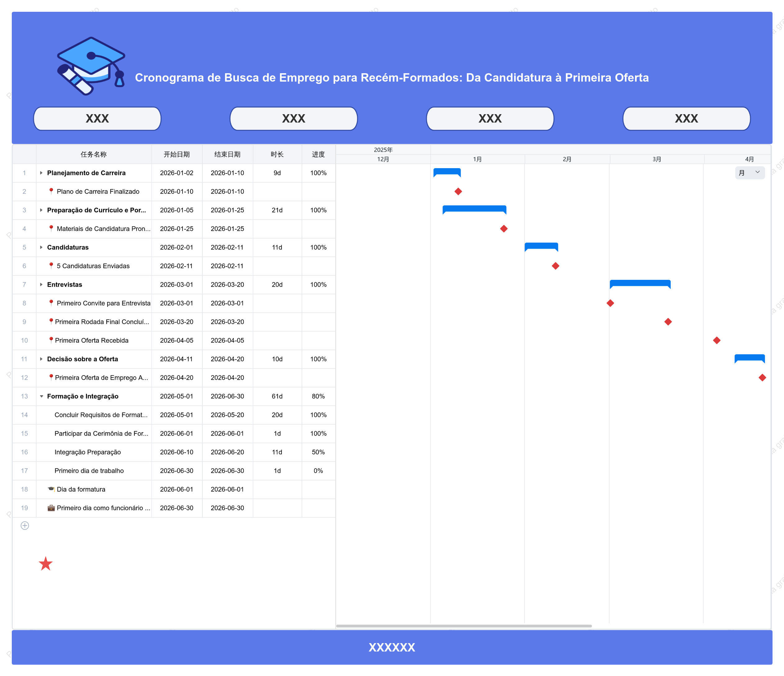Click the 1月 month header in timeline
Viewport: 784px width, 676px height.
tap(478, 159)
